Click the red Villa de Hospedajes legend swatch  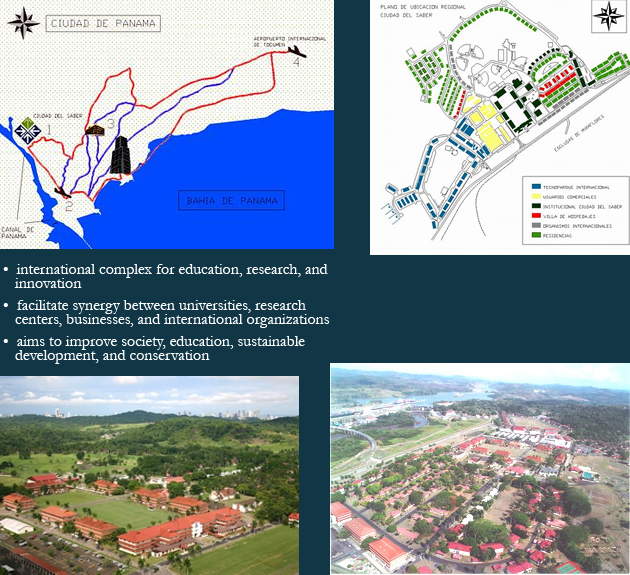537,216
